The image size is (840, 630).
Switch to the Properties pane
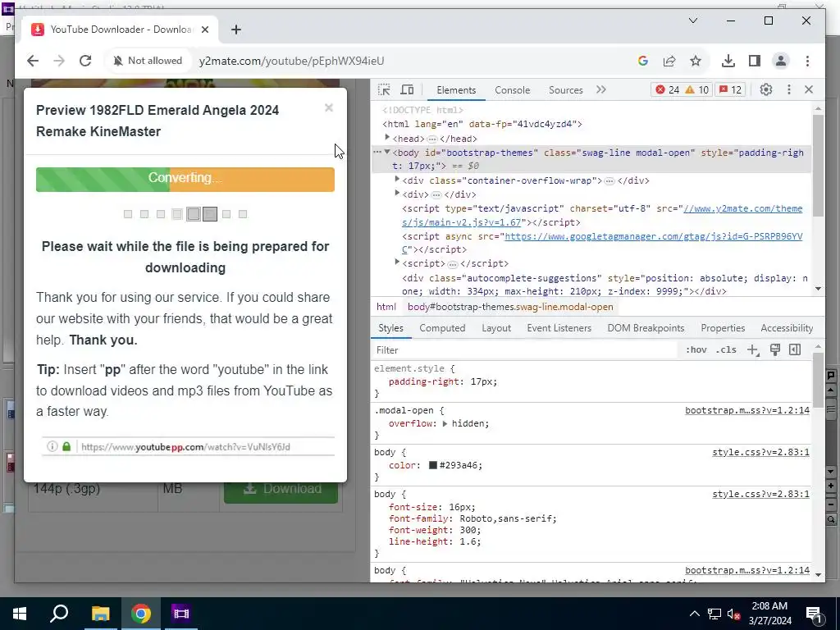[723, 328]
